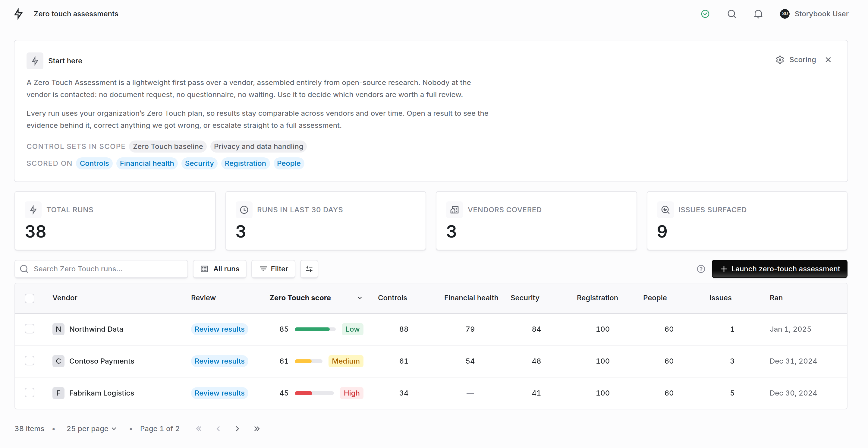Jump to last page
The height and width of the screenshot is (448, 868).
(x=257, y=428)
